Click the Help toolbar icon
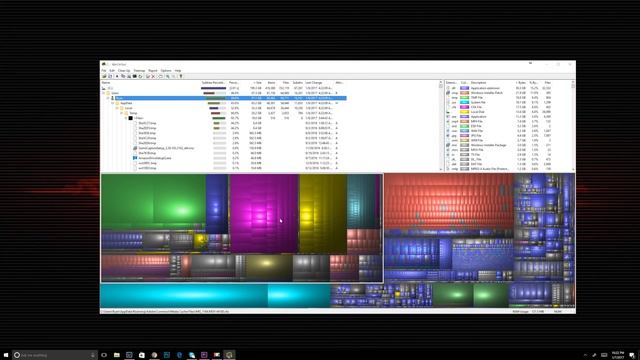Image resolution: width=640 pixels, height=360 pixels. click(x=181, y=76)
